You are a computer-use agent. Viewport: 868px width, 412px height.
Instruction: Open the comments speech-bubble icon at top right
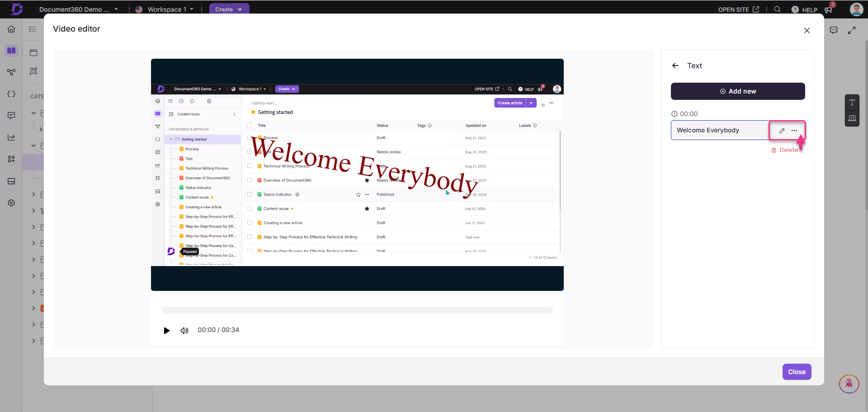pos(834,30)
